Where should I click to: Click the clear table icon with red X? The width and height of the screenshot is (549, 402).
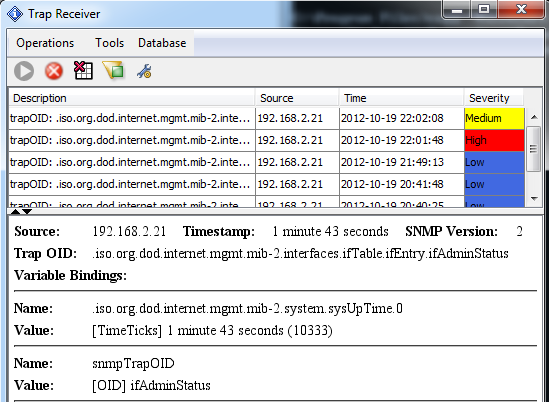83,70
